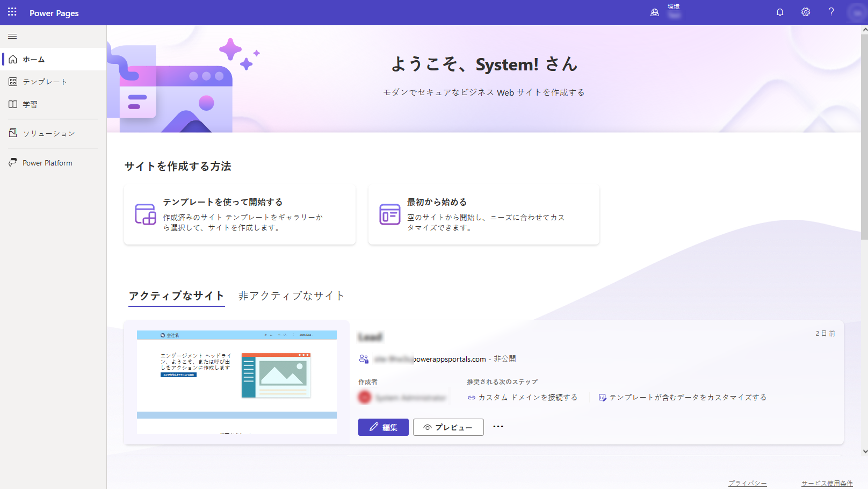Screen dimensions: 868x489
Task: Click the 2 日前 timestamp
Action: pos(825,334)
